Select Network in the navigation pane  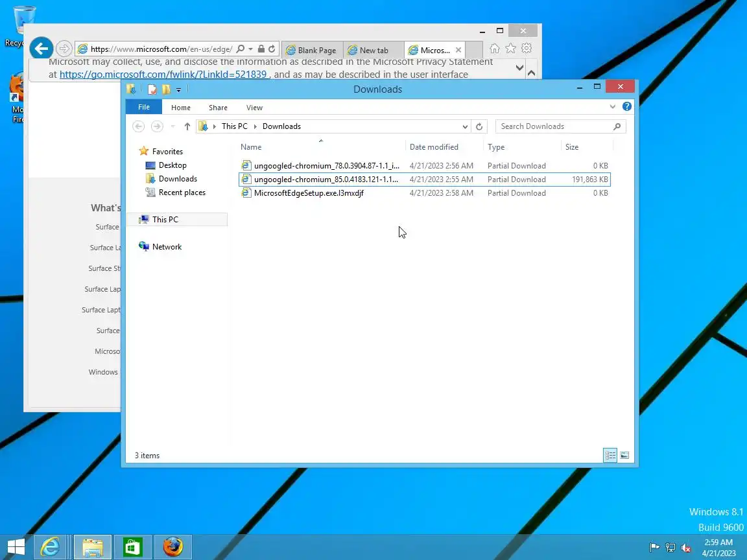click(167, 247)
